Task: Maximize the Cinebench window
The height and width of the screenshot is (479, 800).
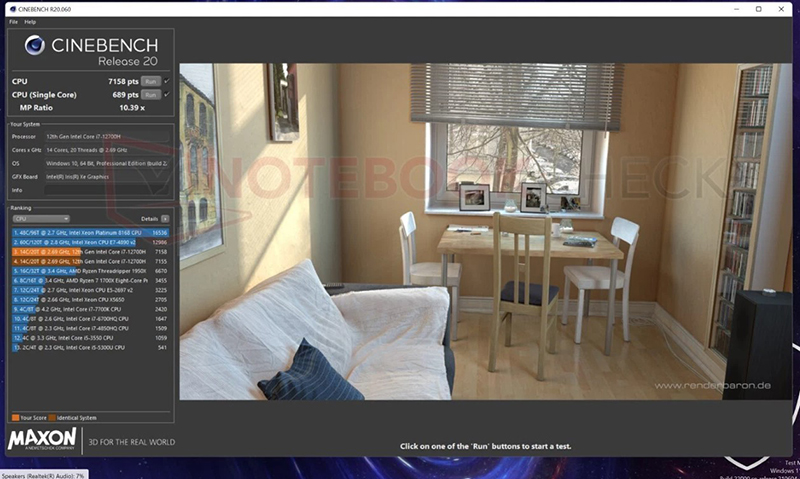Action: click(x=759, y=9)
